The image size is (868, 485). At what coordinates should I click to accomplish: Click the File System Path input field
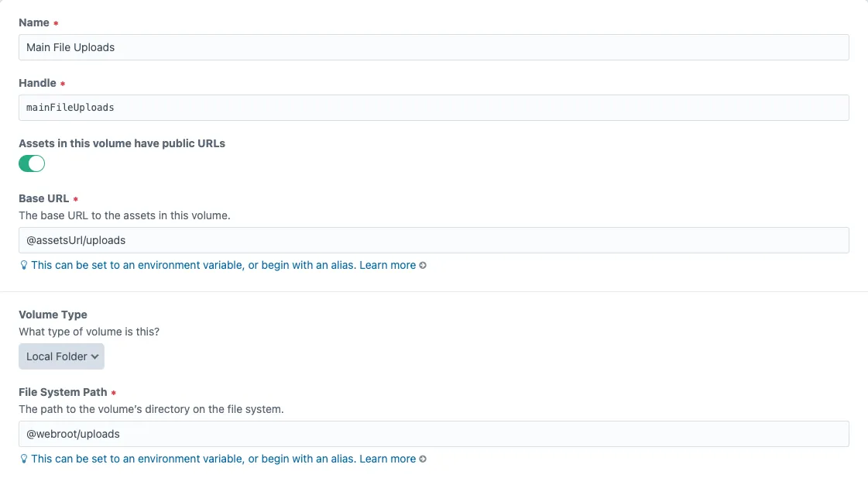click(434, 434)
